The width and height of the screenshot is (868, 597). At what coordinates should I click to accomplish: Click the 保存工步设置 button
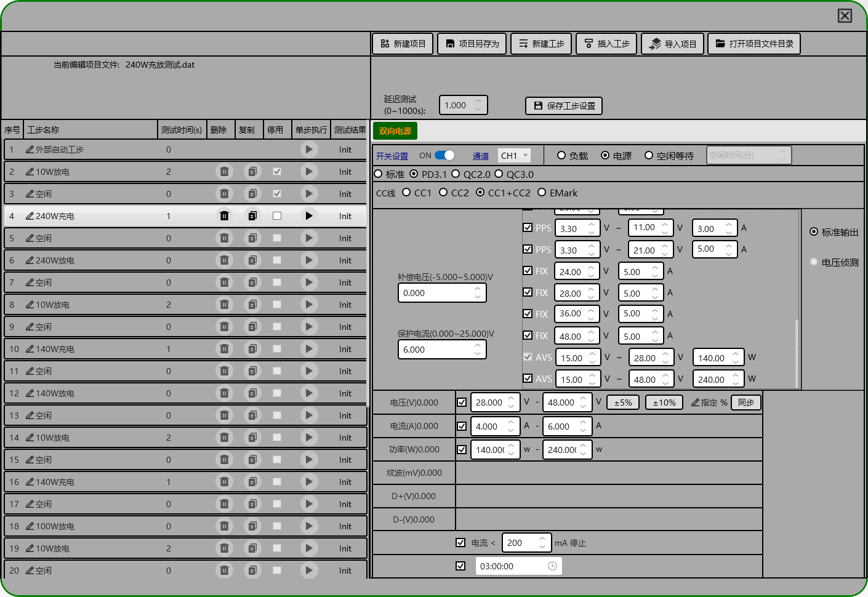tap(564, 106)
